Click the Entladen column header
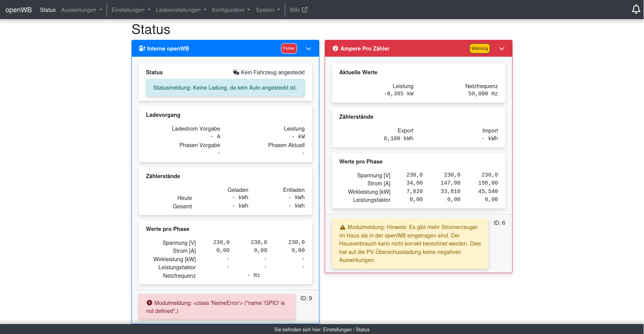 coord(294,190)
